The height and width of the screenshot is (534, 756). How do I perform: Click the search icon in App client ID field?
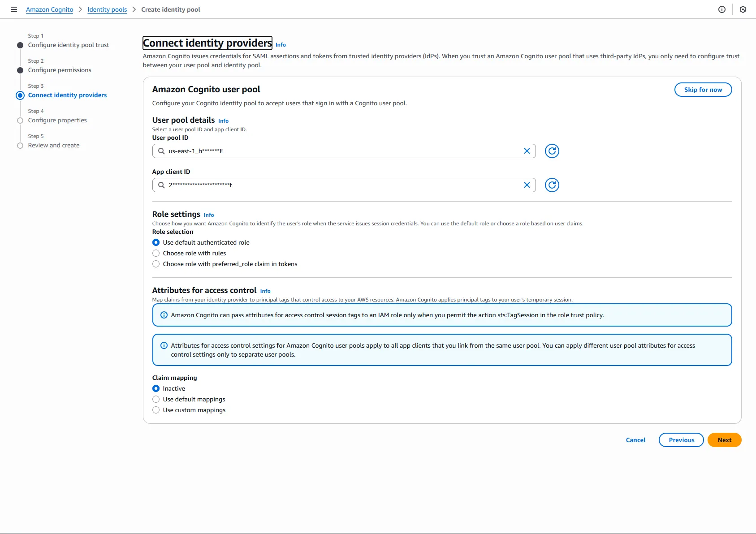[x=161, y=185]
